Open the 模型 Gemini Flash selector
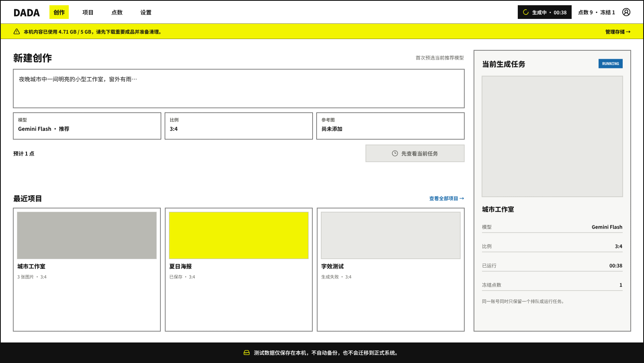 click(x=87, y=126)
